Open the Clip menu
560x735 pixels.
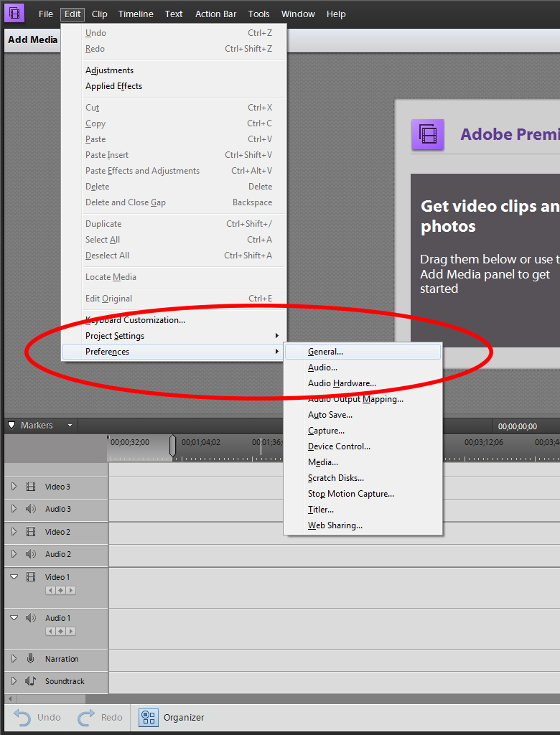[x=99, y=14]
